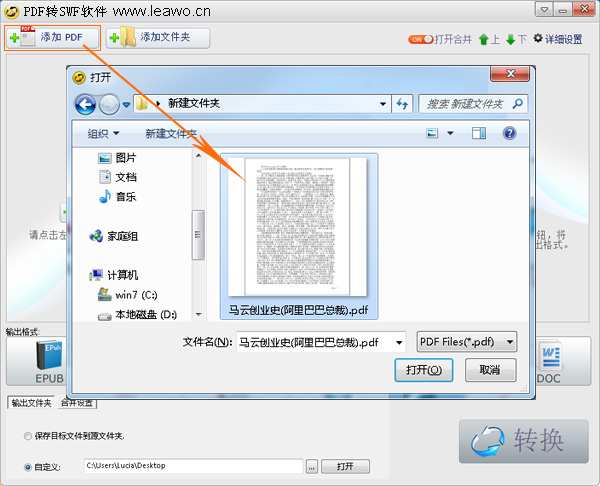600x486 pixels.
Task: Toggle the merge ON switch (打开合并)
Action: [x=420, y=39]
